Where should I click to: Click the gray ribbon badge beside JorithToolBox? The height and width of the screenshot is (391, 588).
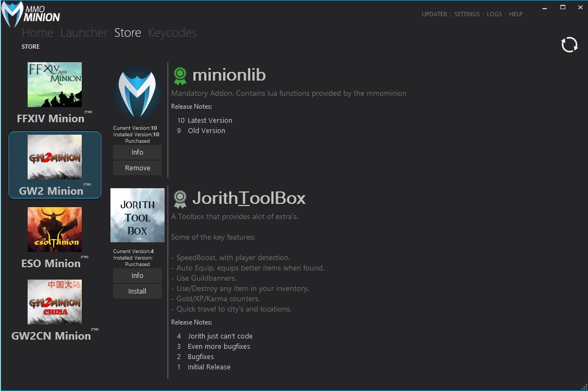(180, 199)
